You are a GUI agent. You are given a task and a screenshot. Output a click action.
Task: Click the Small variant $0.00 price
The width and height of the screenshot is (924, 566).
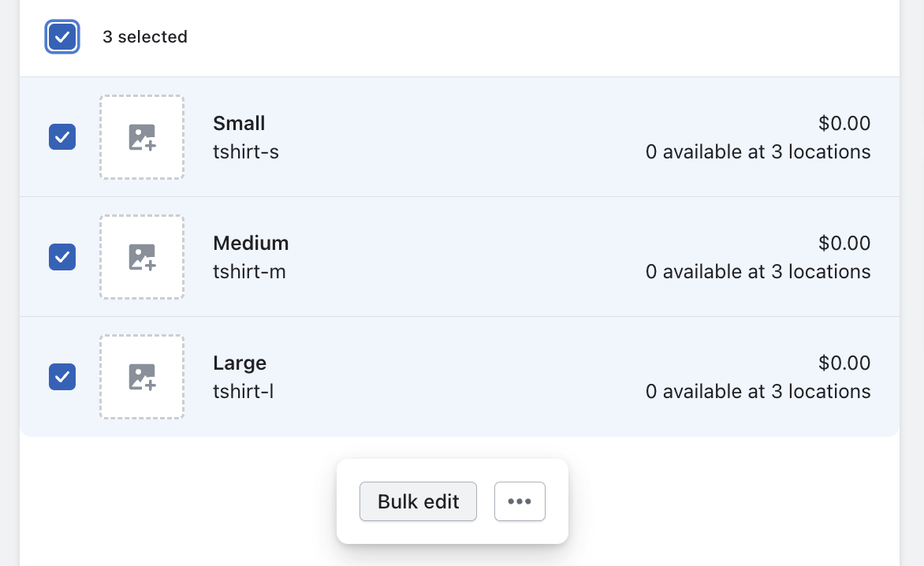click(844, 124)
